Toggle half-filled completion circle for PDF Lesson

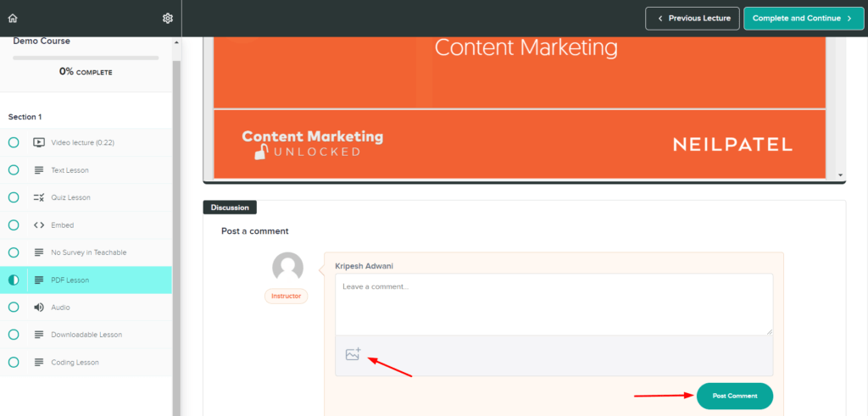click(14, 280)
